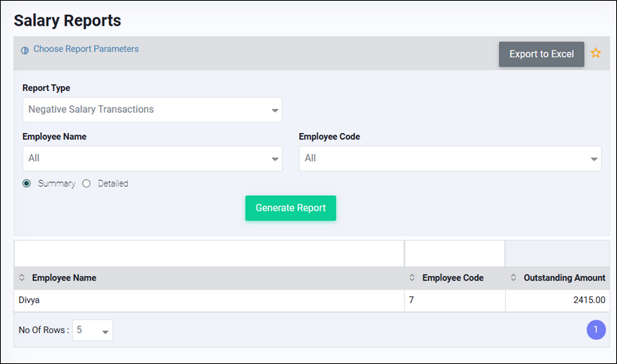Image resolution: width=617 pixels, height=364 pixels.
Task: Click the favorite star icon
Action: (x=596, y=53)
